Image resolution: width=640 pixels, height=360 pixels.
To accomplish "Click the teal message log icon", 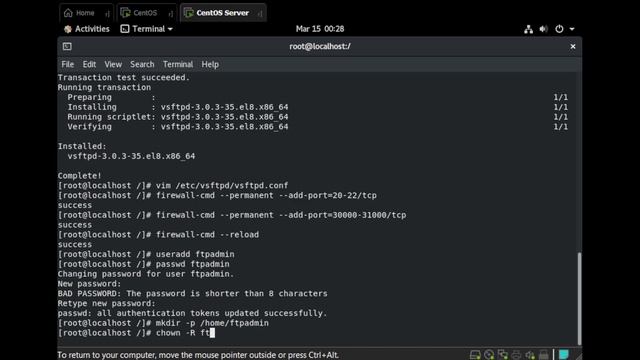I will click(564, 354).
